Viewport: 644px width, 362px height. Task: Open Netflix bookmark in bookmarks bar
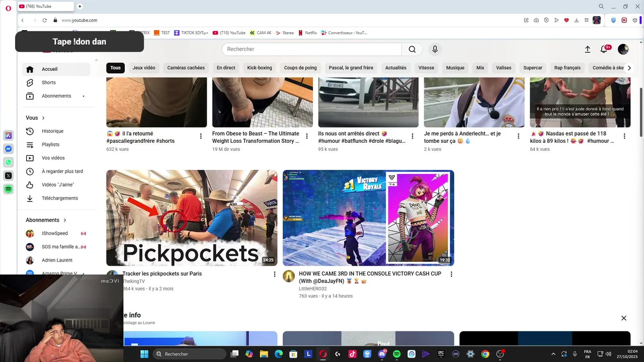tap(307, 33)
